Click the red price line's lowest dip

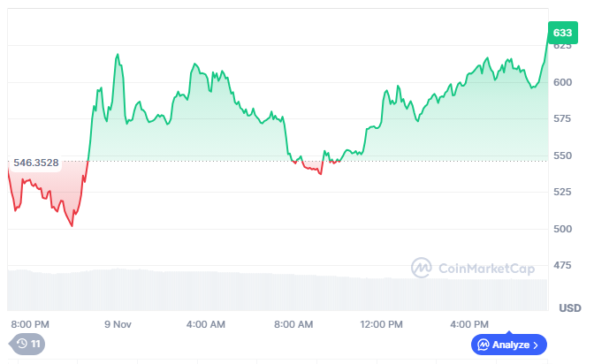[72, 225]
